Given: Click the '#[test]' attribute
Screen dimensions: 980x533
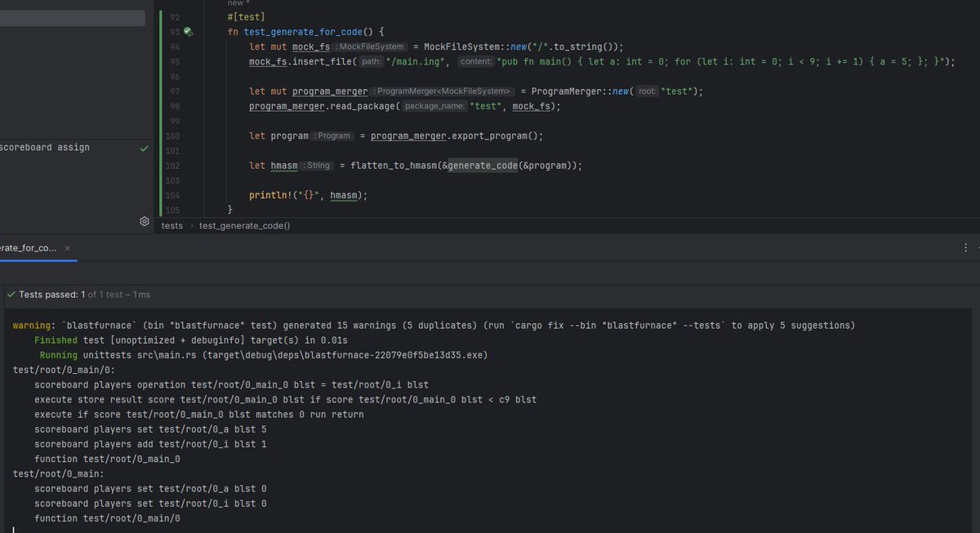Looking at the screenshot, I should point(247,16).
